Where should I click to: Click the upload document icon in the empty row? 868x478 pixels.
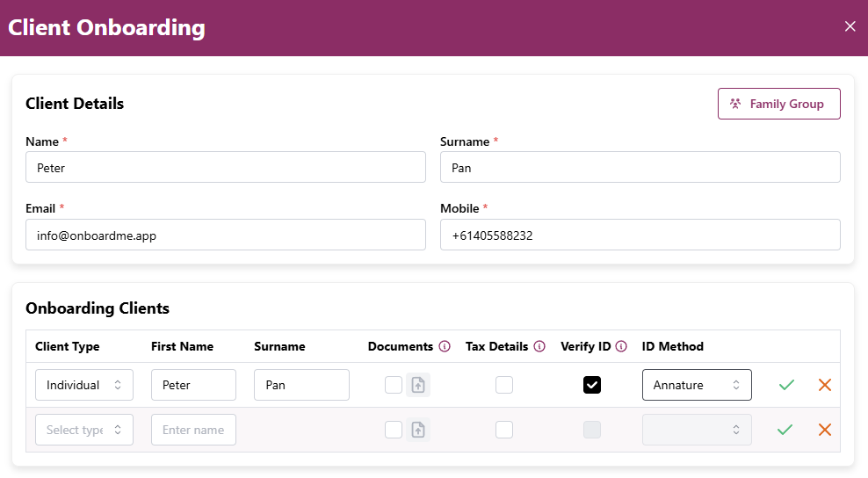(x=418, y=430)
